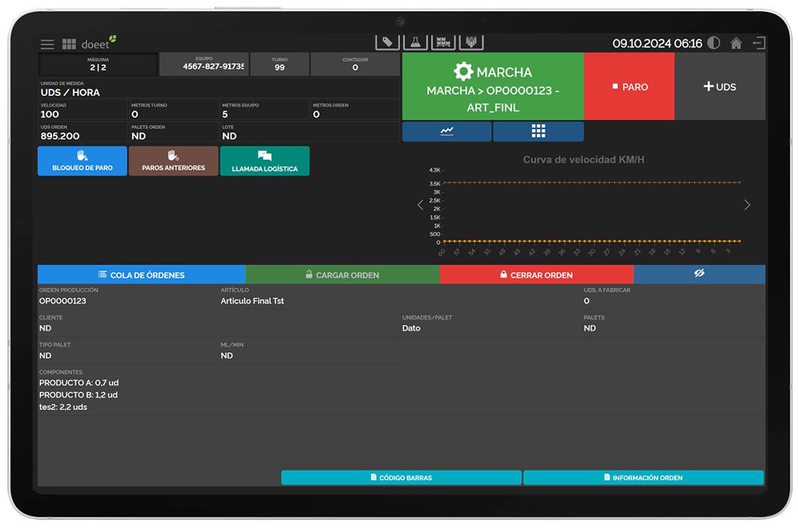Click the Equipo number field
This screenshot has width=798, height=532.
204,65
